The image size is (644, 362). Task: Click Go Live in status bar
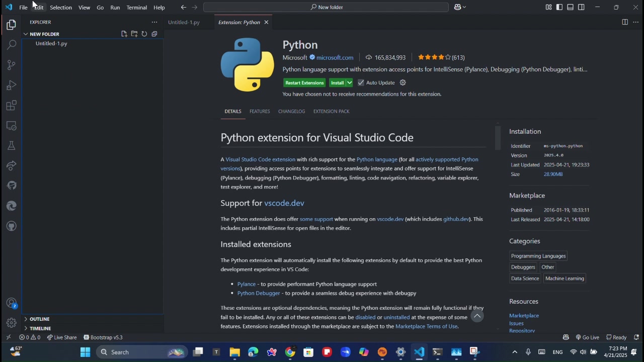588,337
